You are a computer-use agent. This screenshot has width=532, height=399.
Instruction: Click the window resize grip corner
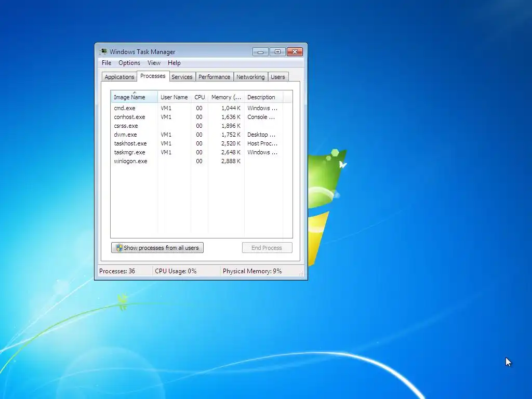(301, 273)
